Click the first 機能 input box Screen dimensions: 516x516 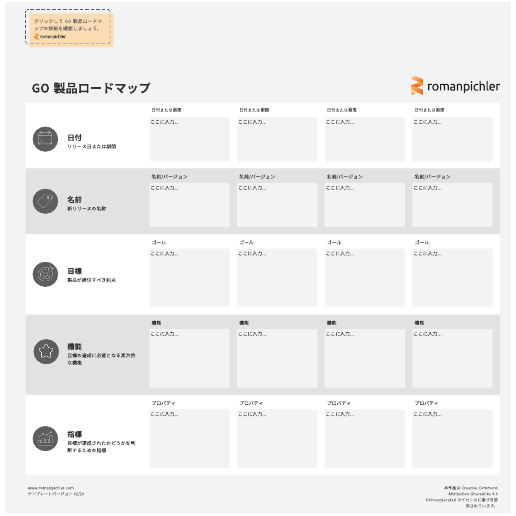click(x=189, y=358)
